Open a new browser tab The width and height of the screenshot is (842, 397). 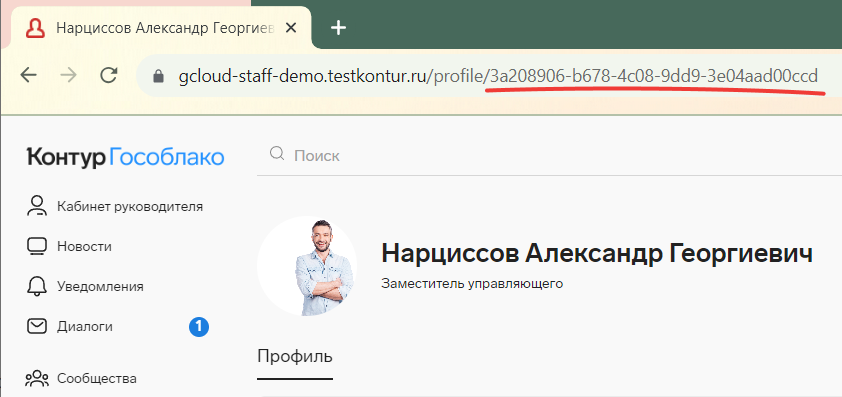click(x=338, y=28)
